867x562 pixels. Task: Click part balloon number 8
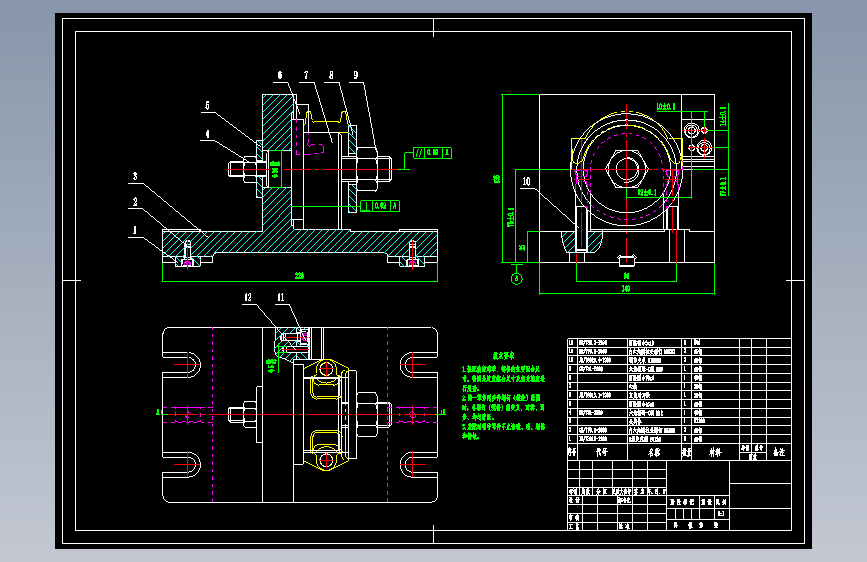331,75
